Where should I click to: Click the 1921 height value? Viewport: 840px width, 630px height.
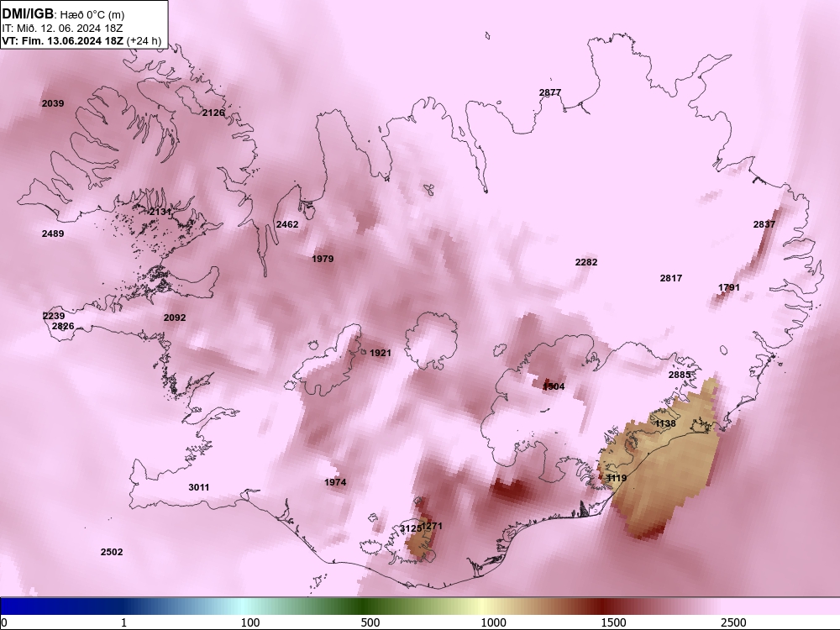pyautogui.click(x=381, y=353)
